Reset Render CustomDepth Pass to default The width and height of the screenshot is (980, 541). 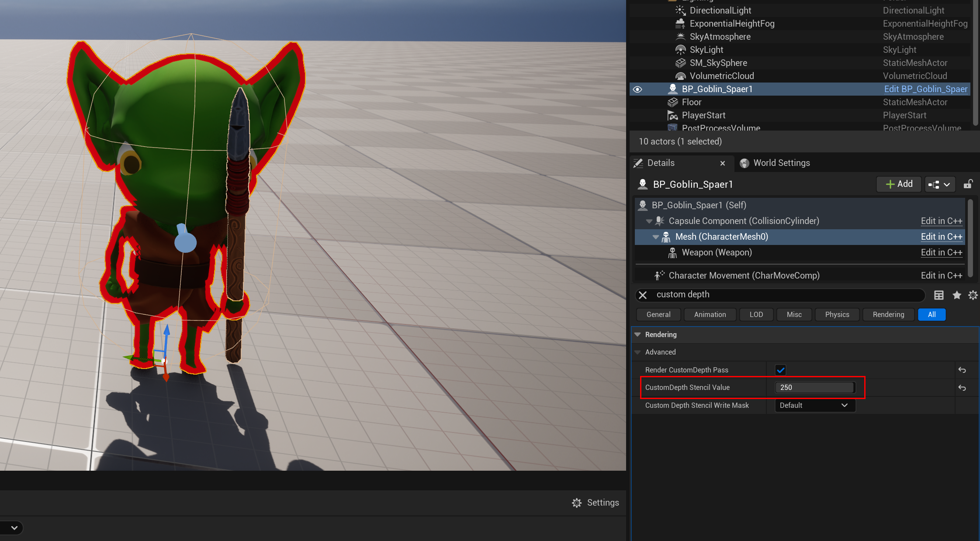(962, 370)
